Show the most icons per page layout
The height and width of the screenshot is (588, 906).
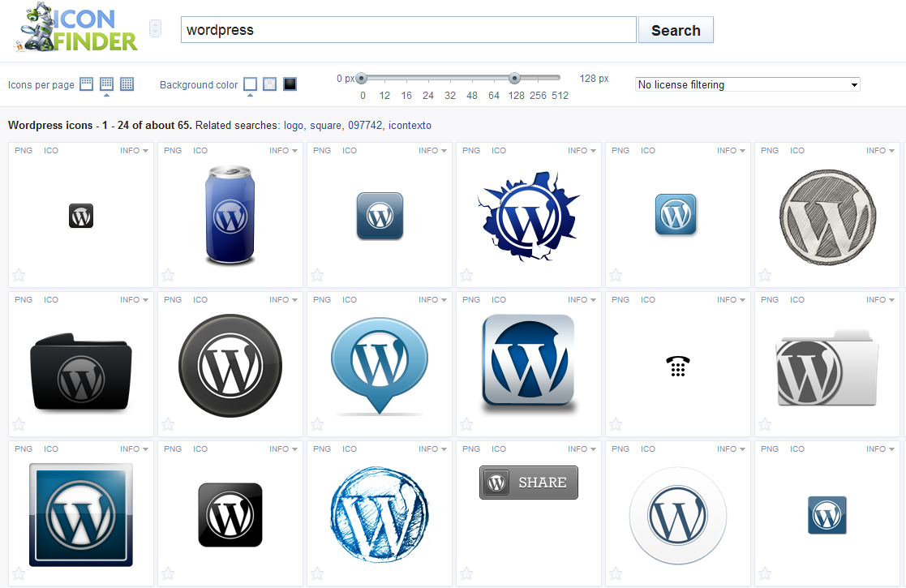click(127, 84)
